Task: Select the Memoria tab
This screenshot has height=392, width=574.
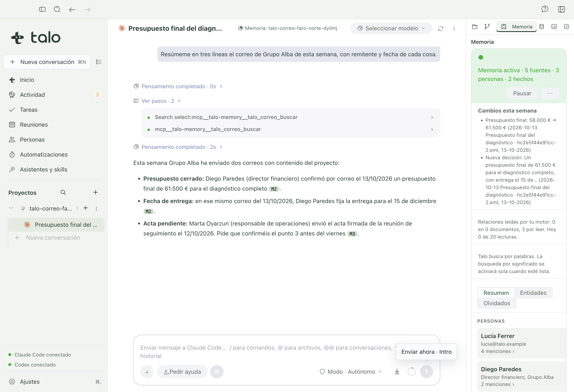Action: (x=516, y=27)
